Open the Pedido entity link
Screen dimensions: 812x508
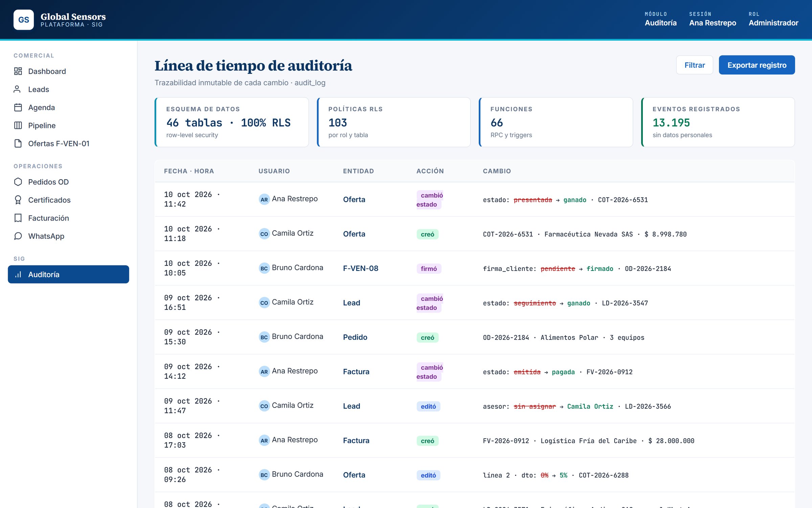(355, 337)
